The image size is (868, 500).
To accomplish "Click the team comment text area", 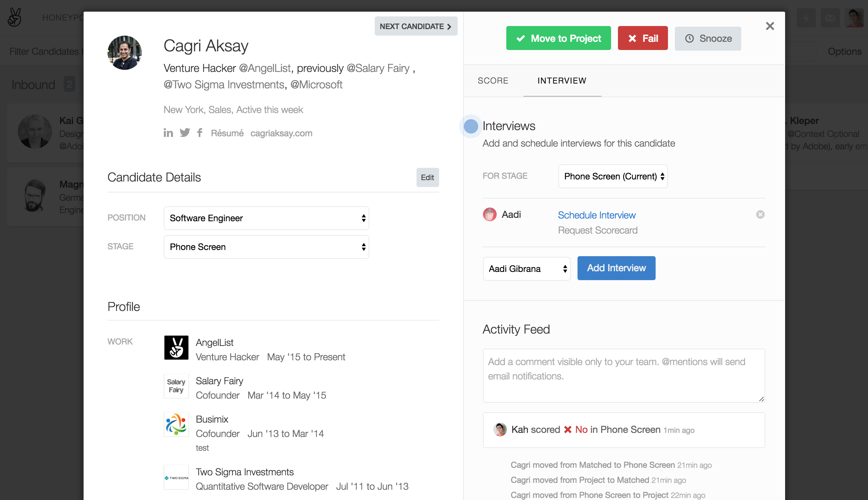I will pos(623,376).
